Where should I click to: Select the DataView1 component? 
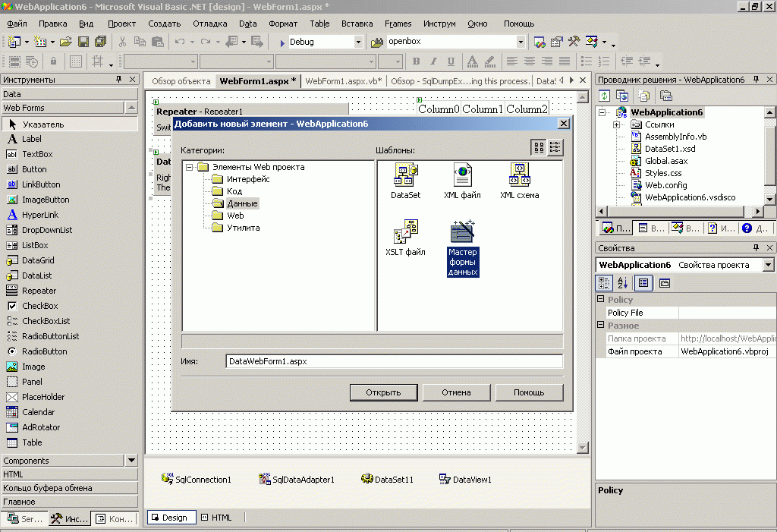[x=465, y=479]
